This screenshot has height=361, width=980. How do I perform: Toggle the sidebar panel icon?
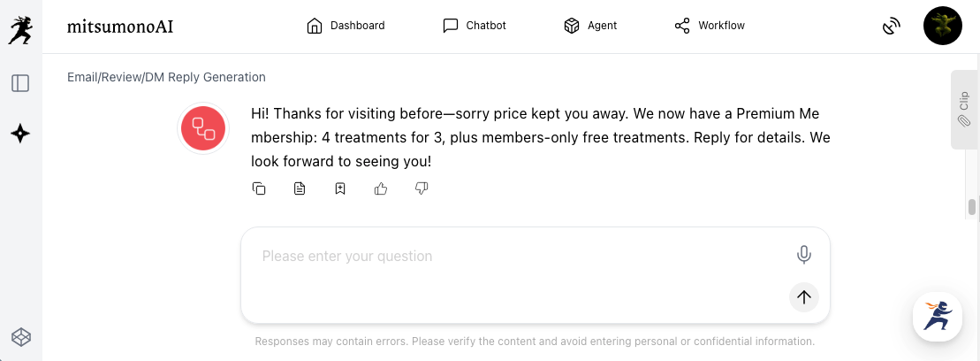pyautogui.click(x=20, y=83)
